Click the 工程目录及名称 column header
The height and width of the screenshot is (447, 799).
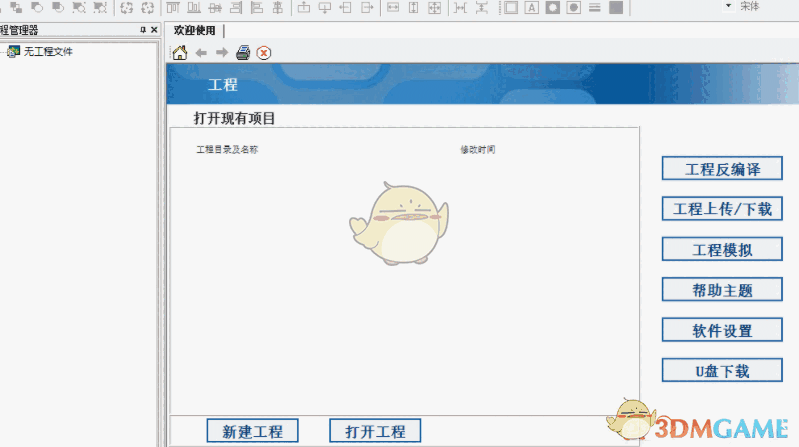pyautogui.click(x=227, y=149)
